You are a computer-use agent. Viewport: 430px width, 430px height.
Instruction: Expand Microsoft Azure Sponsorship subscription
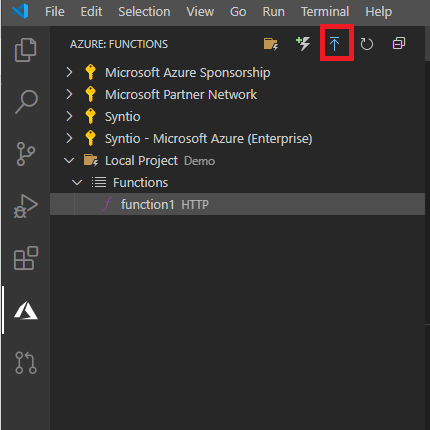point(69,72)
